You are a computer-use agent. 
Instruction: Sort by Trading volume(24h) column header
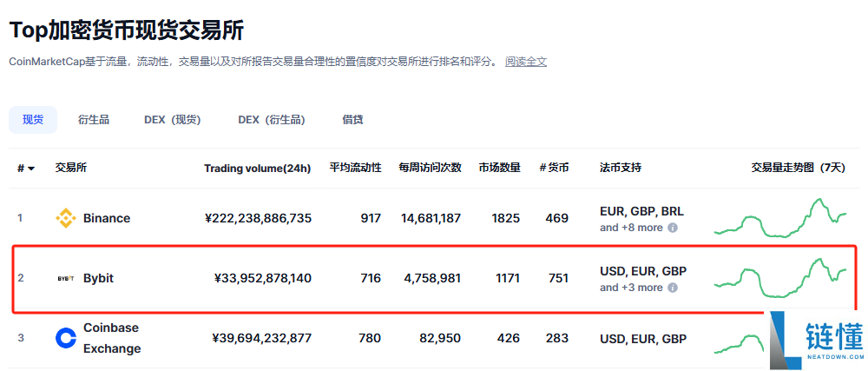coord(258,169)
